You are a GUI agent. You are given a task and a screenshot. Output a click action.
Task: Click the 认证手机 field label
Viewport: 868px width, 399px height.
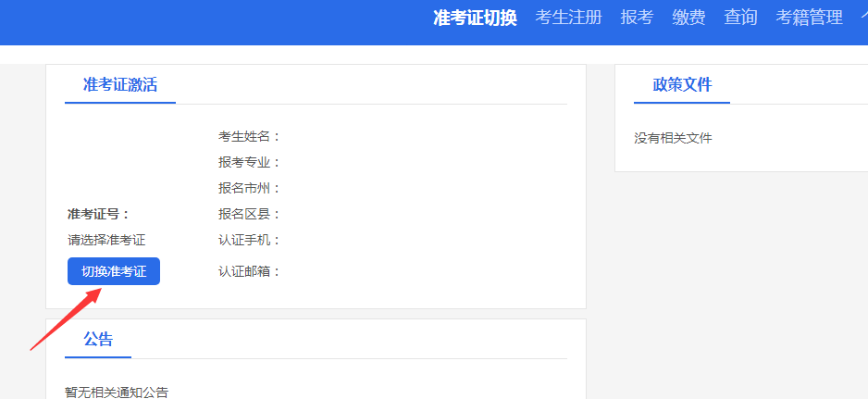(x=250, y=241)
